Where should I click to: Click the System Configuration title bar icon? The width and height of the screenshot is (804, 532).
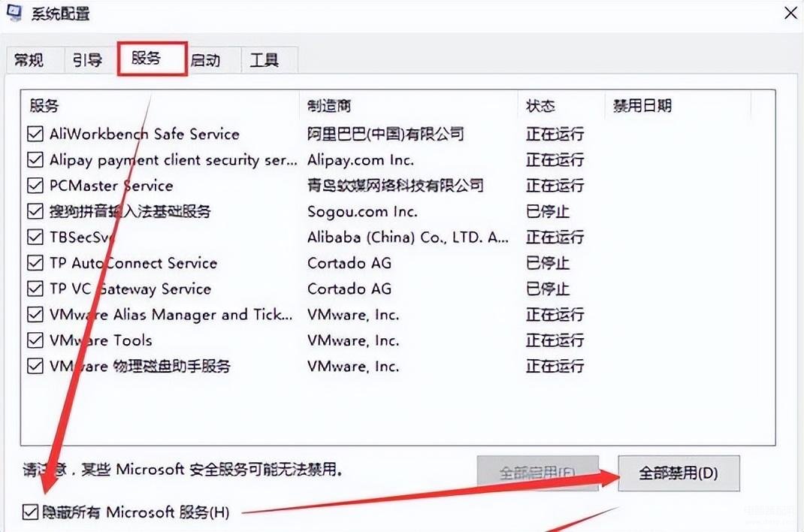(14, 14)
